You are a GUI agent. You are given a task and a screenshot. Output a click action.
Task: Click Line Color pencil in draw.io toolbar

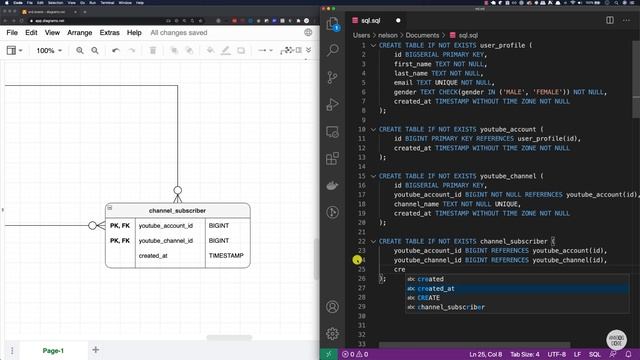(x=226, y=50)
